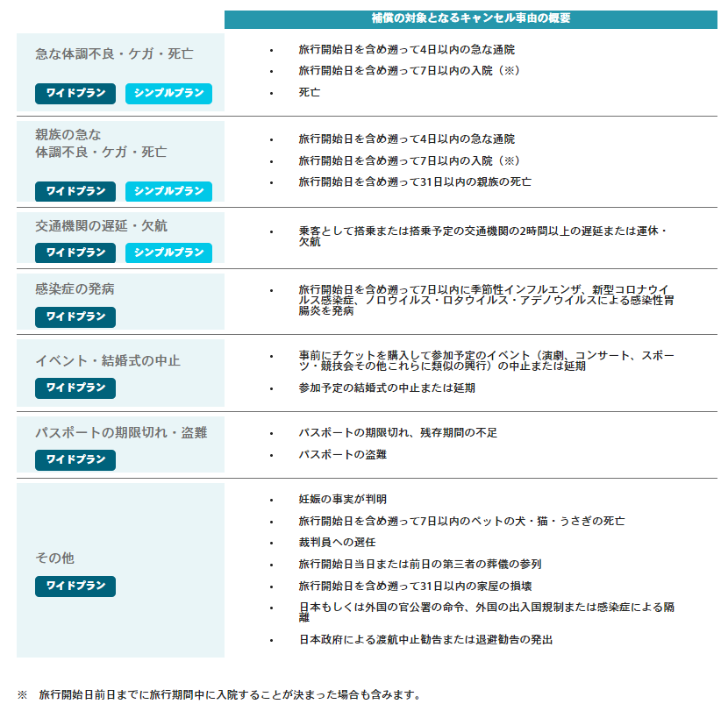
Task: Click the ワイドプラン badge in その他 section
Action: [x=75, y=587]
